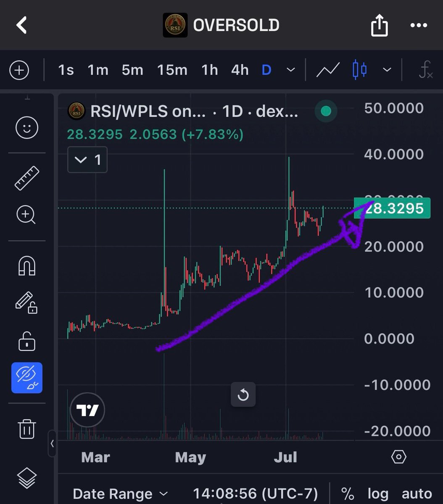This screenshot has width=443, height=504.
Task: Open timezone setting 14:08:56 (UTC-7)
Action: [x=256, y=494]
